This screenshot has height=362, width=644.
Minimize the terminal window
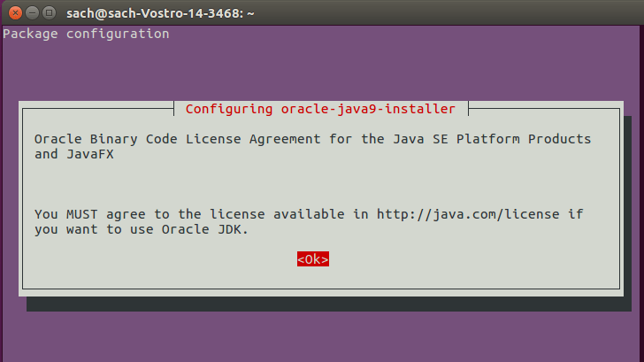[x=32, y=13]
